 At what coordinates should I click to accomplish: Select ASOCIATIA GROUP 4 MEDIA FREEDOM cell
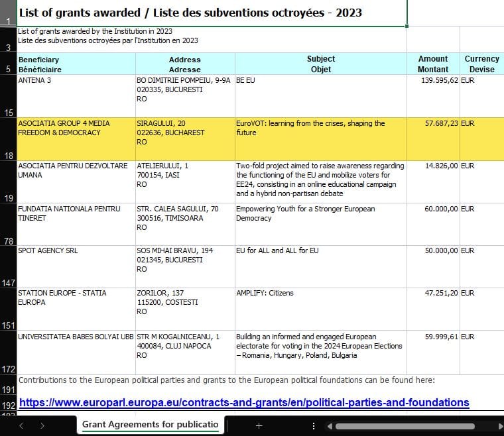click(x=76, y=139)
